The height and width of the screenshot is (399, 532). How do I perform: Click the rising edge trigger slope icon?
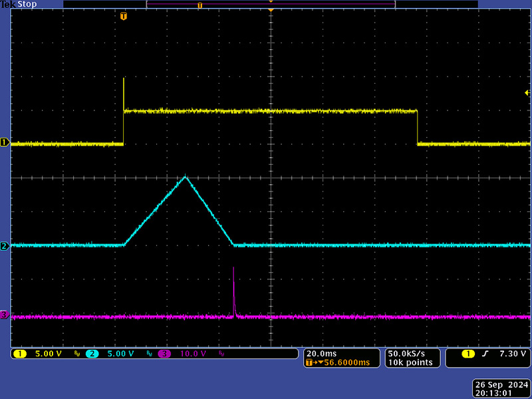click(x=485, y=354)
